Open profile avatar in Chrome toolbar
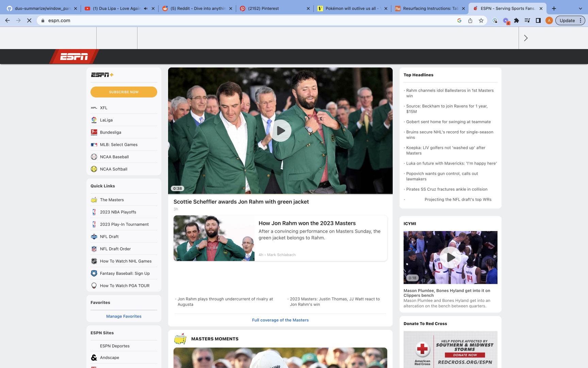The width and height of the screenshot is (588, 368). click(549, 20)
